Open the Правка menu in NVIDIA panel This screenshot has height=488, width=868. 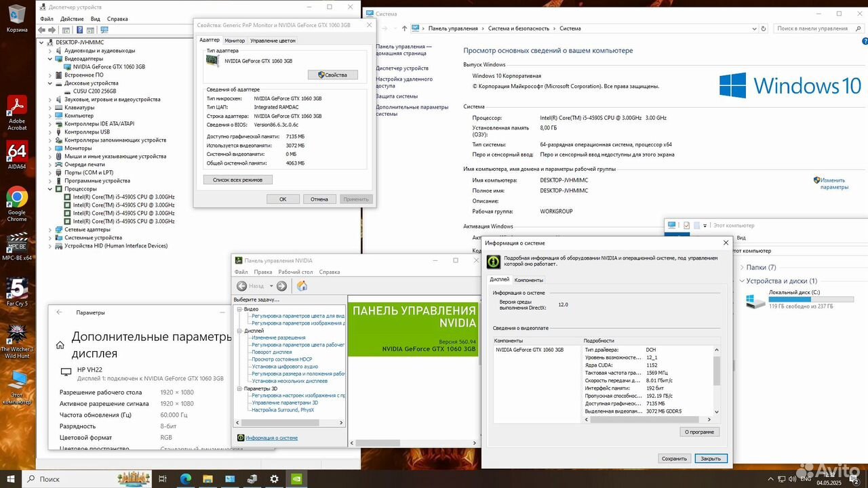(263, 272)
